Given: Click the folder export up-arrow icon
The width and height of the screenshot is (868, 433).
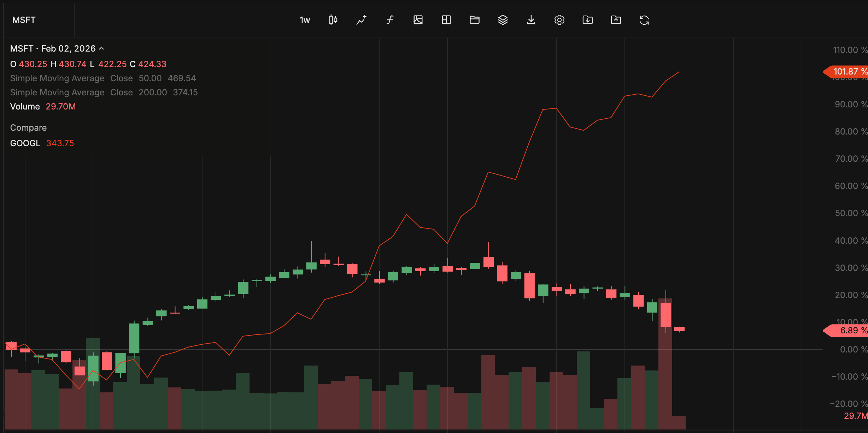Looking at the screenshot, I should [x=616, y=20].
